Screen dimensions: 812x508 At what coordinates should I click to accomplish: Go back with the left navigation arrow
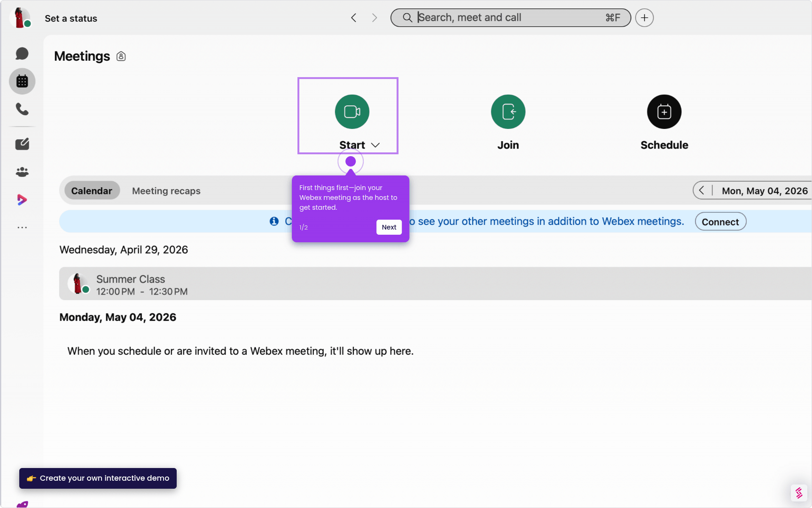pyautogui.click(x=354, y=18)
